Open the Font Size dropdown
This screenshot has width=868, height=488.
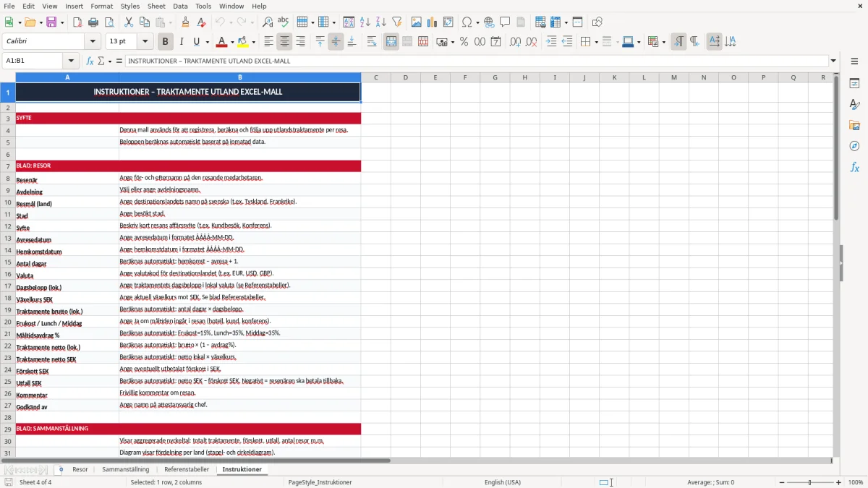coord(145,42)
